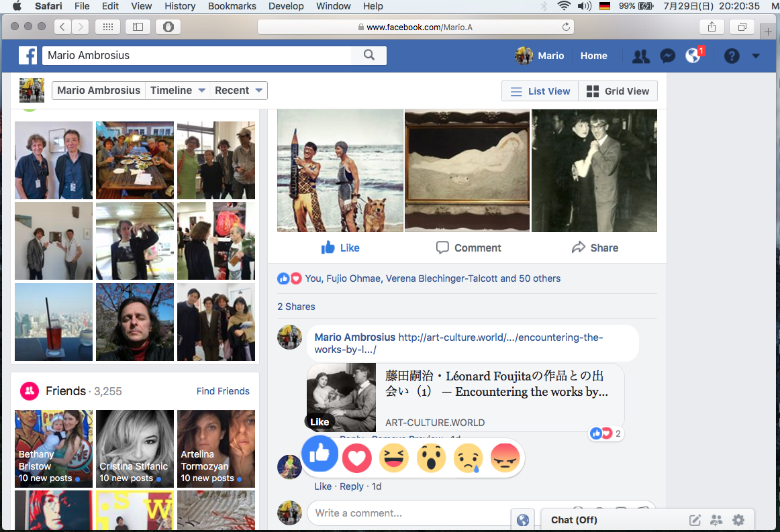Toggle the Safari sidebar button

(x=138, y=27)
